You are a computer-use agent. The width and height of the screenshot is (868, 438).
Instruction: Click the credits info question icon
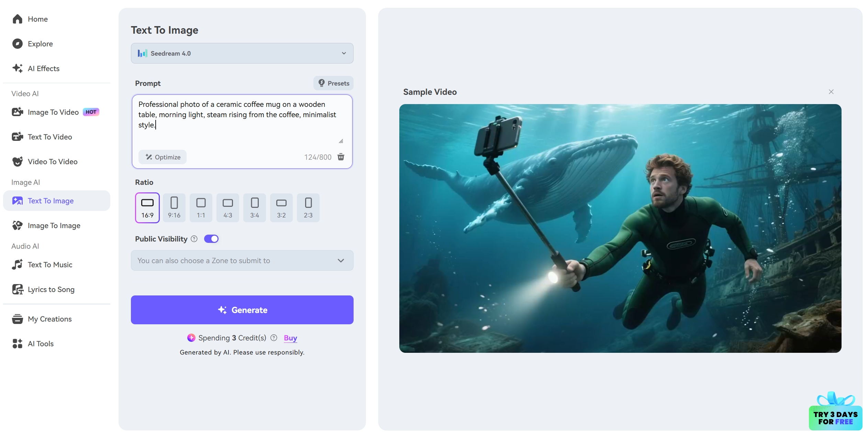click(274, 338)
